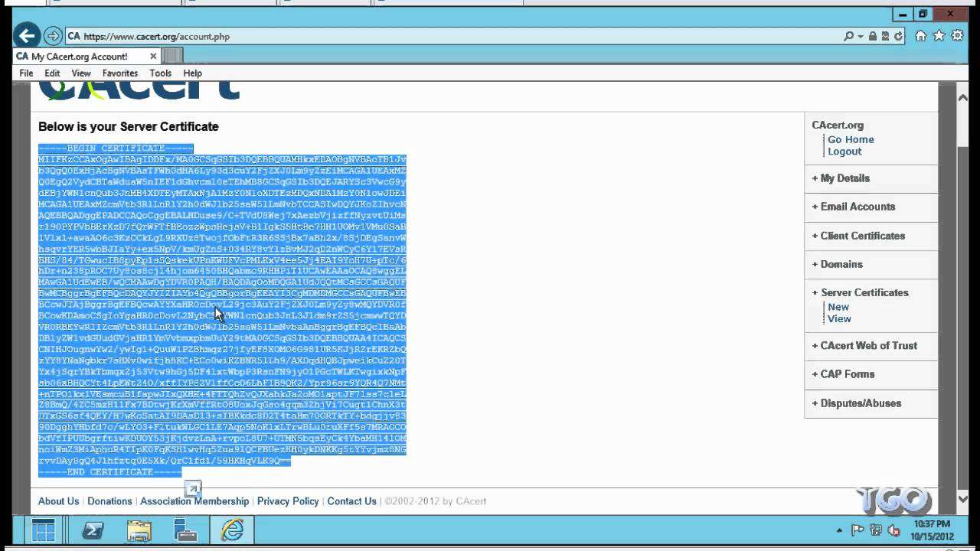
Task: Click the network status tray icon
Action: point(876,530)
